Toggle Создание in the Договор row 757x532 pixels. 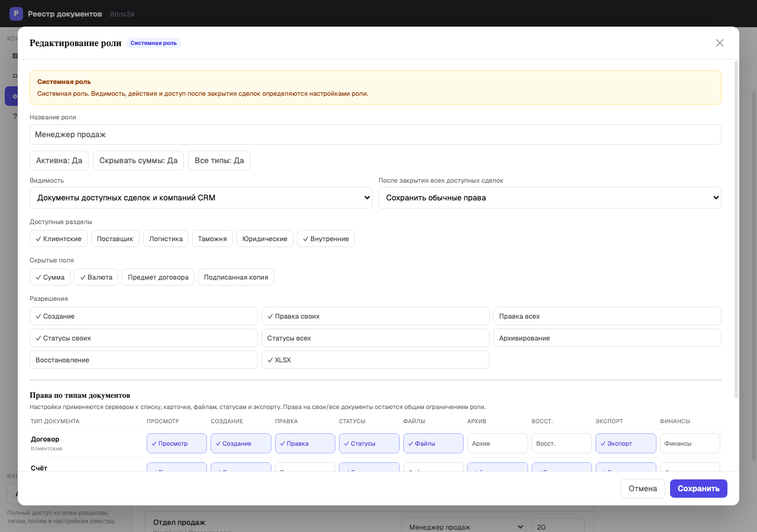point(241,443)
